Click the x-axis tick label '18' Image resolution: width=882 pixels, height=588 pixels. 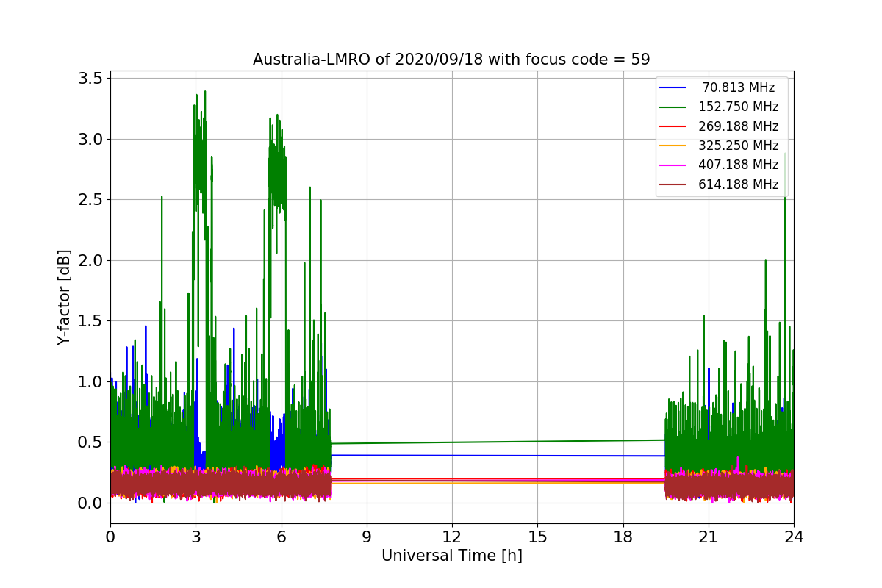pyautogui.click(x=623, y=537)
